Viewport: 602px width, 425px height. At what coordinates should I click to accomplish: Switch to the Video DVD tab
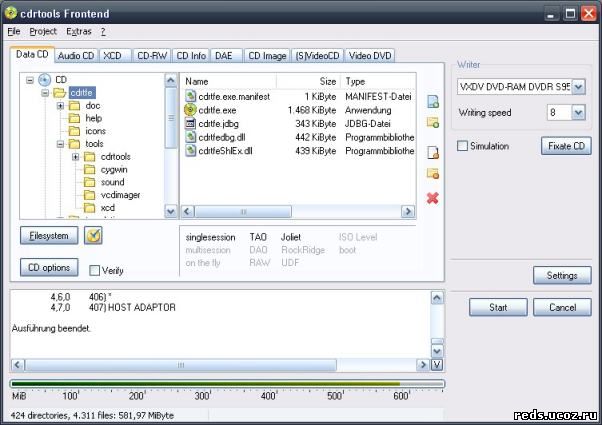tap(370, 56)
